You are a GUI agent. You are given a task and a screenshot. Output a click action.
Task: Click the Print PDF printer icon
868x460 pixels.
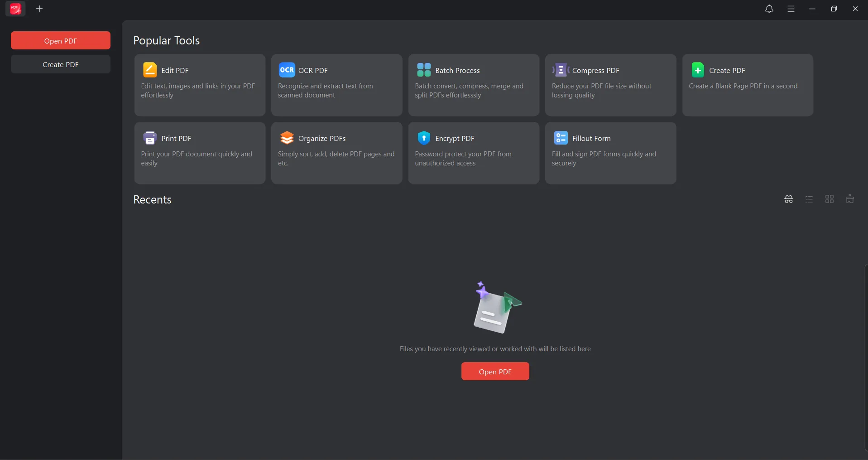coord(150,138)
